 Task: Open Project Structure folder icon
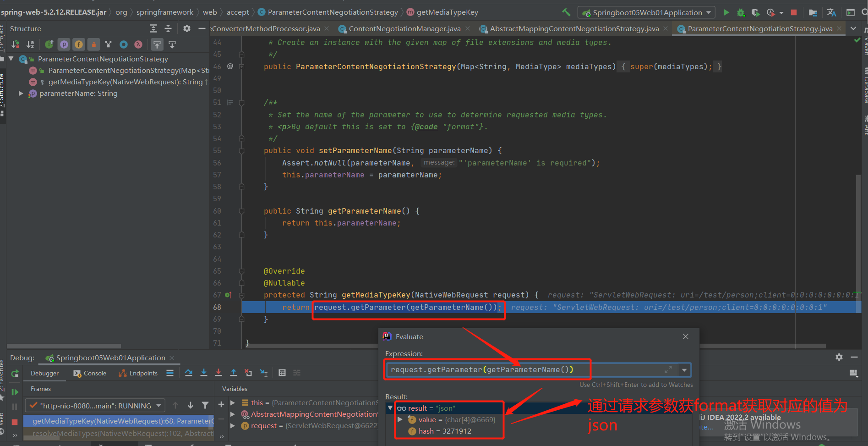pyautogui.click(x=813, y=12)
